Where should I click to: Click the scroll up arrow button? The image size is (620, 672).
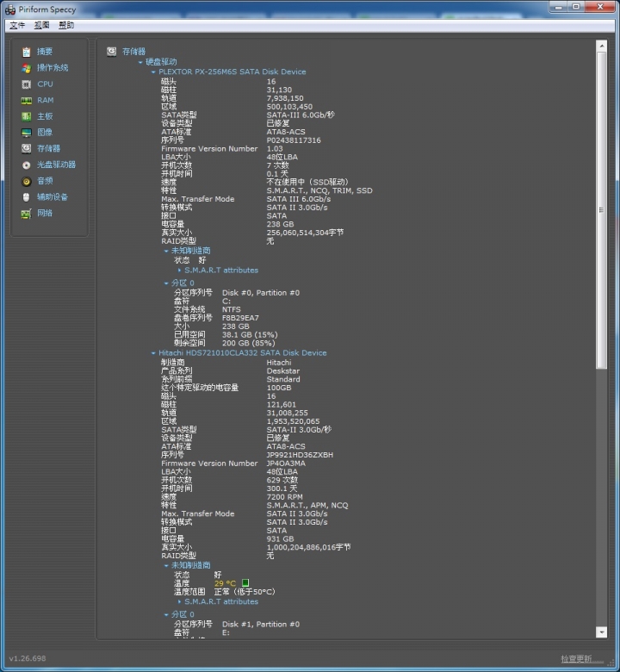602,46
